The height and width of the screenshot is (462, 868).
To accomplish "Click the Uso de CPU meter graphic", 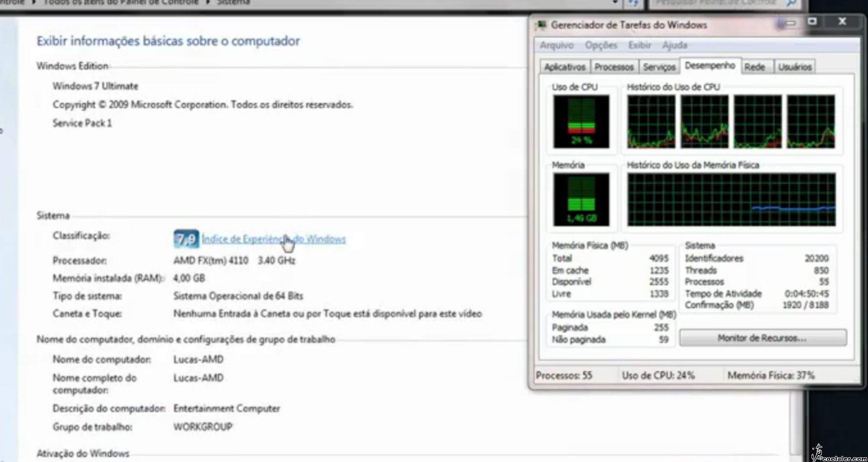I will pyautogui.click(x=581, y=122).
